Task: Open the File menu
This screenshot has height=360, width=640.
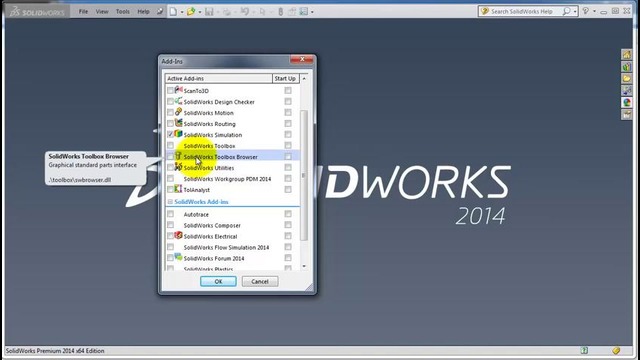Action: (x=83, y=11)
